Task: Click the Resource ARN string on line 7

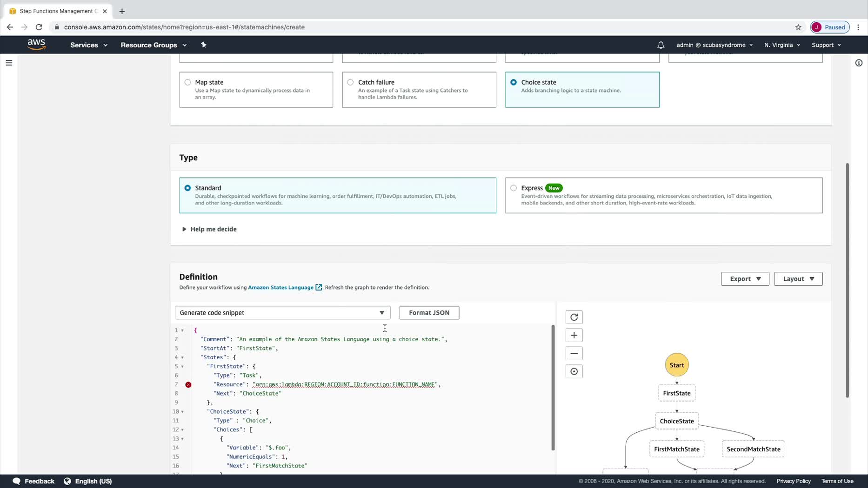Action: (345, 384)
